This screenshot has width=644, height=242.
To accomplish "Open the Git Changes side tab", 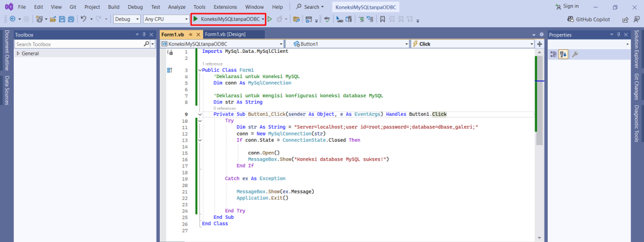I will point(636,87).
